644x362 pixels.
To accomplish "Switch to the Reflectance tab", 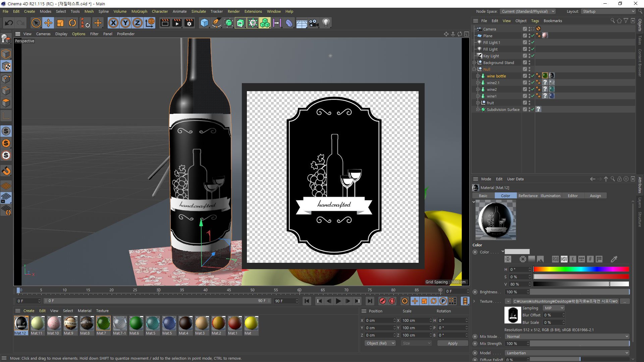I will pos(528,196).
